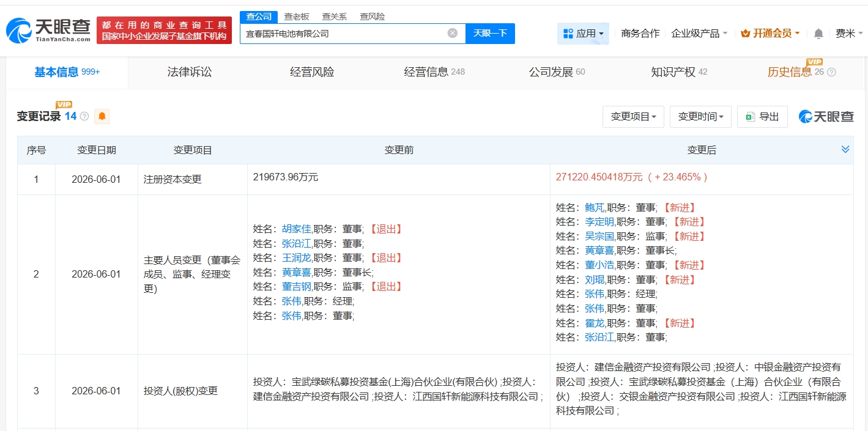
Task: Select the 查风险 search tab
Action: click(373, 17)
